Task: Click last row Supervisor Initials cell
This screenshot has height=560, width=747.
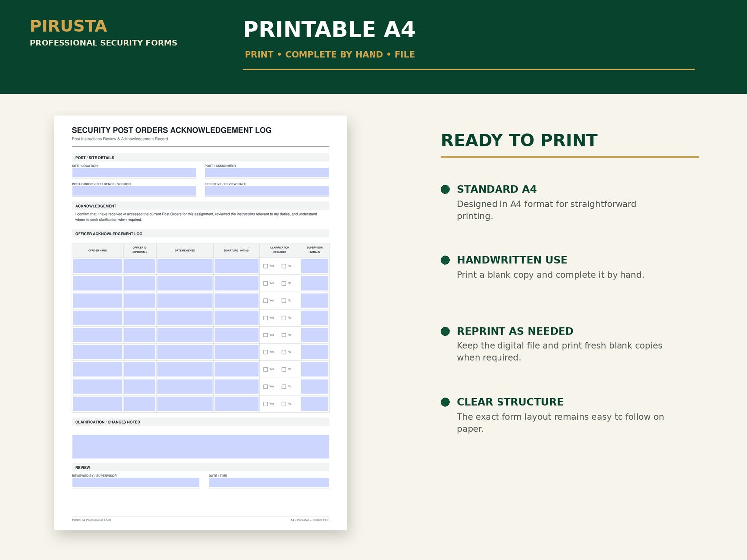Action: click(x=315, y=404)
